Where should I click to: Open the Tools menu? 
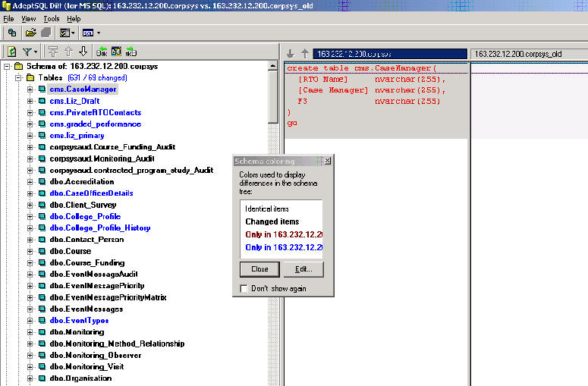tap(52, 19)
